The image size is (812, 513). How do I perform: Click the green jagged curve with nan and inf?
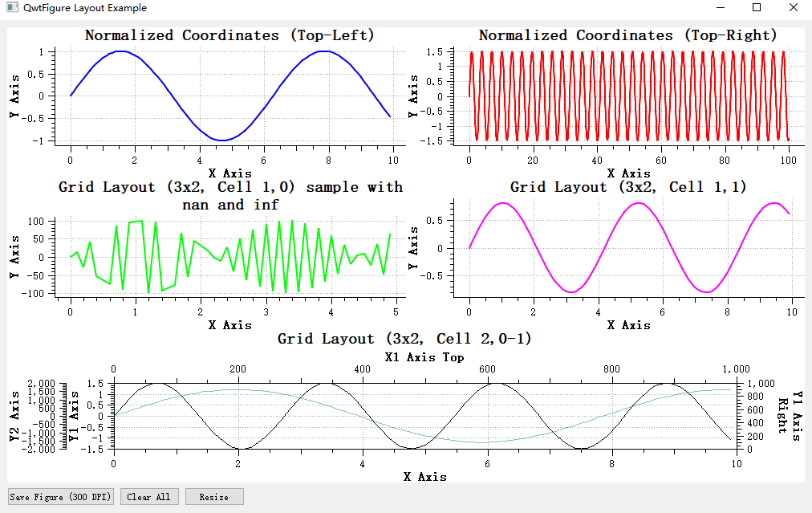coord(136,223)
